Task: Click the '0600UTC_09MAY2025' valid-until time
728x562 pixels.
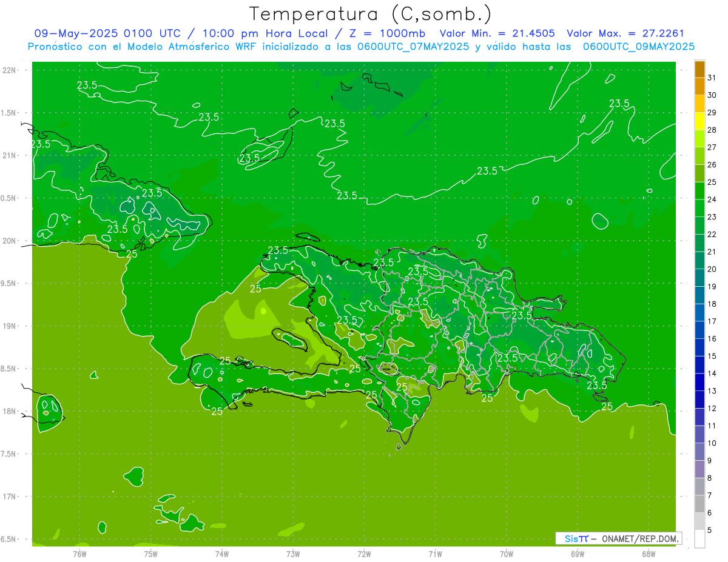Action: 639,46
